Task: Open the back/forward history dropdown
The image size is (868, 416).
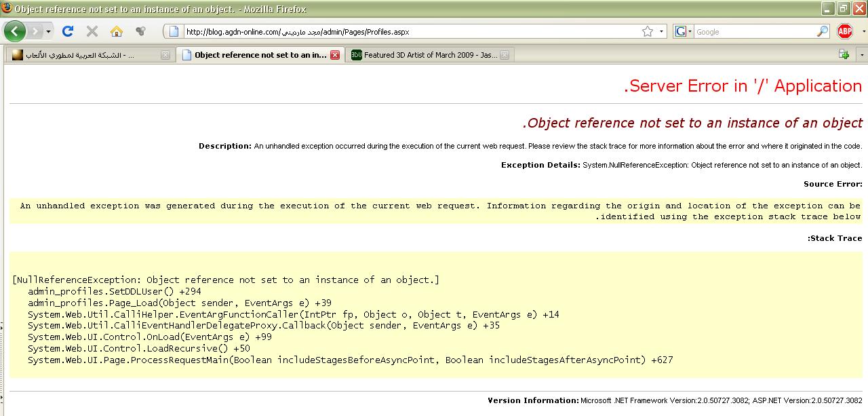Action: click(49, 31)
